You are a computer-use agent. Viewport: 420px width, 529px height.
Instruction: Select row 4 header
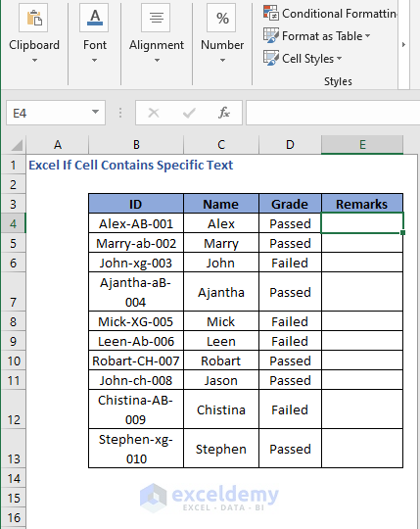pos(13,223)
